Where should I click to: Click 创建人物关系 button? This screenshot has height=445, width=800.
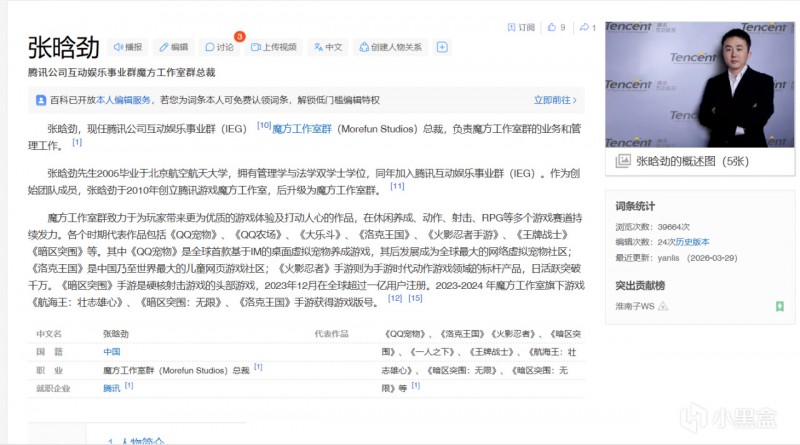(x=391, y=47)
